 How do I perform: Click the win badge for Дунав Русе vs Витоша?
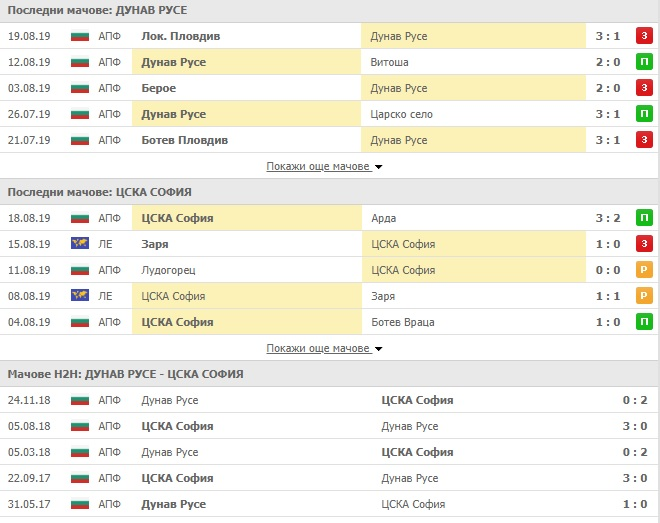coord(644,62)
